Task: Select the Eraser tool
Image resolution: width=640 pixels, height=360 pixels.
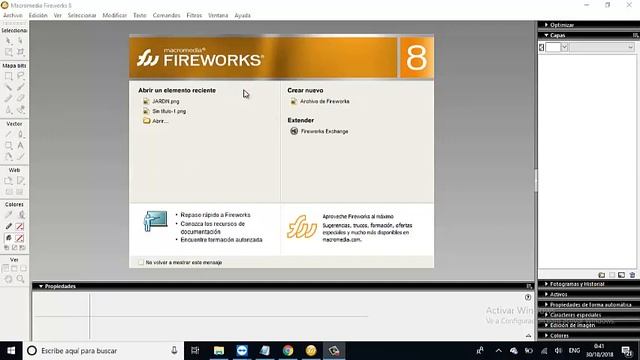Action: (20, 98)
